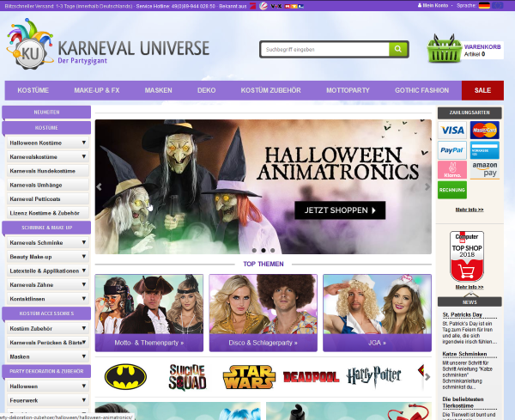Viewport: 515px width, 420px height.
Task: Open KOSTÜM ZUBEHÖR navigation menu
Action: [270, 90]
